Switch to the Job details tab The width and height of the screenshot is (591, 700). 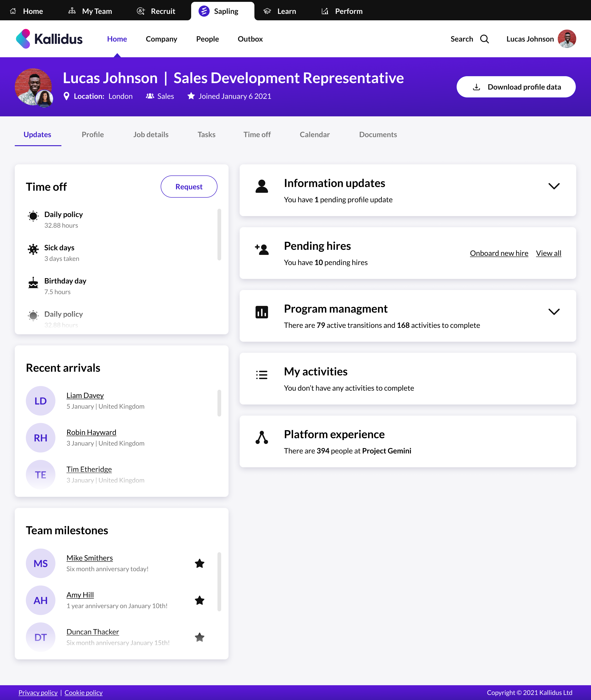point(151,134)
